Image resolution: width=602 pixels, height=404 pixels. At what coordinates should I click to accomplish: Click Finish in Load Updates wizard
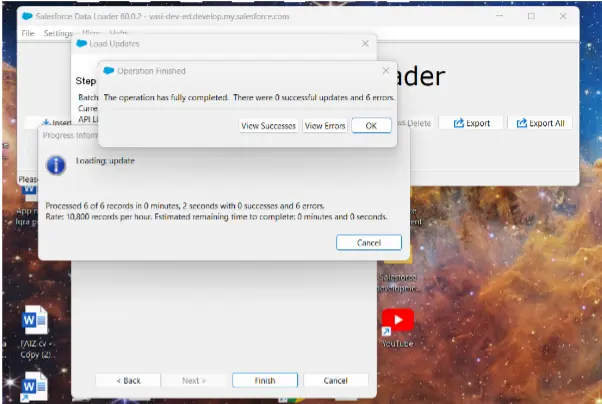(x=265, y=381)
